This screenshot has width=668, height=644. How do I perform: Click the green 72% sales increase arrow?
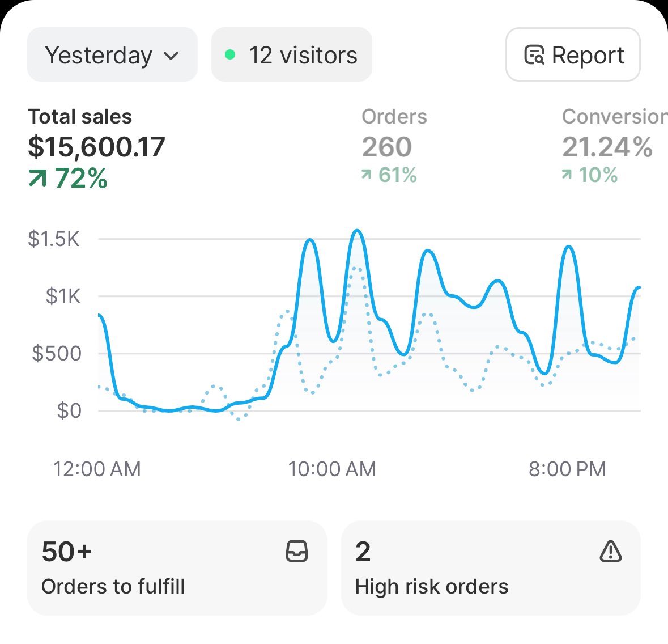(x=37, y=179)
